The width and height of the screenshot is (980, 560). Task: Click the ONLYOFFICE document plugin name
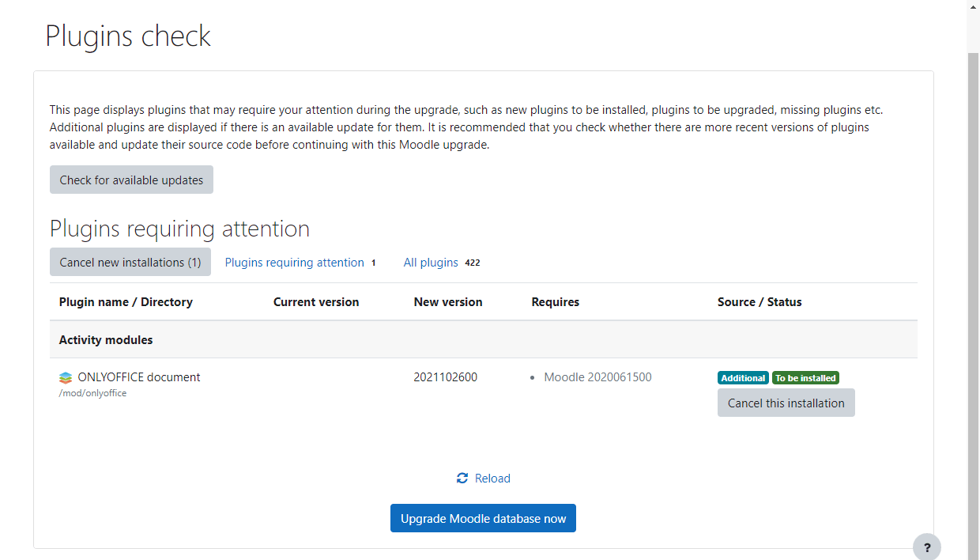(139, 377)
